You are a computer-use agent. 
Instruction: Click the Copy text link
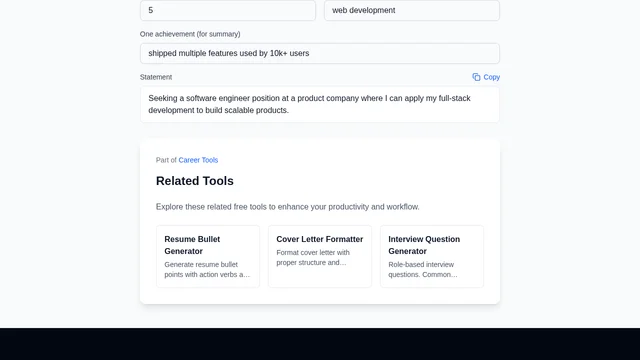491,77
